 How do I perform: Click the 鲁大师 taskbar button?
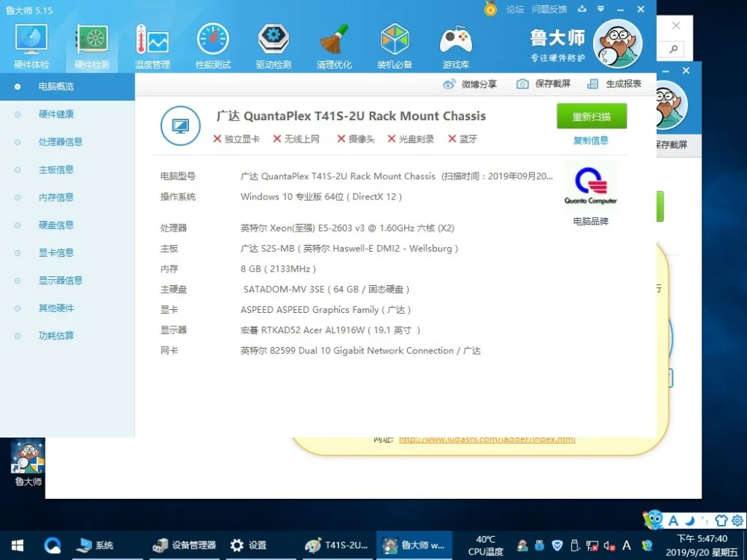tap(414, 545)
